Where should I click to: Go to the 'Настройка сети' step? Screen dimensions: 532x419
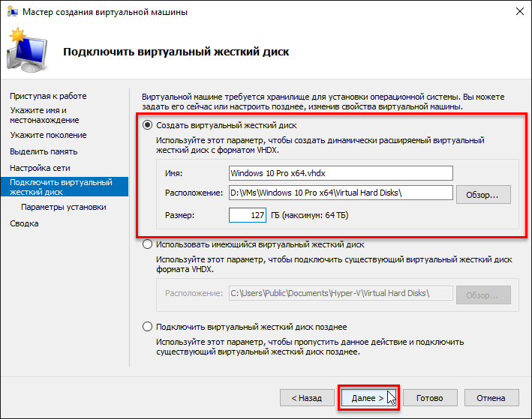coord(41,168)
